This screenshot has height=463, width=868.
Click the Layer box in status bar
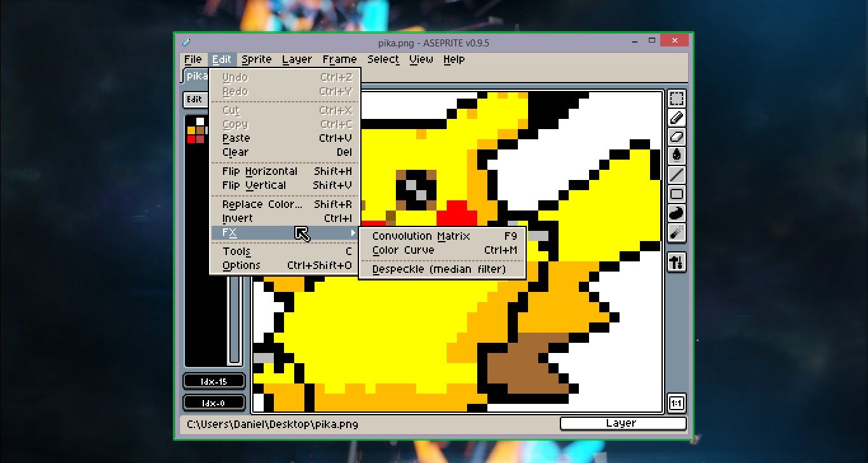click(623, 423)
